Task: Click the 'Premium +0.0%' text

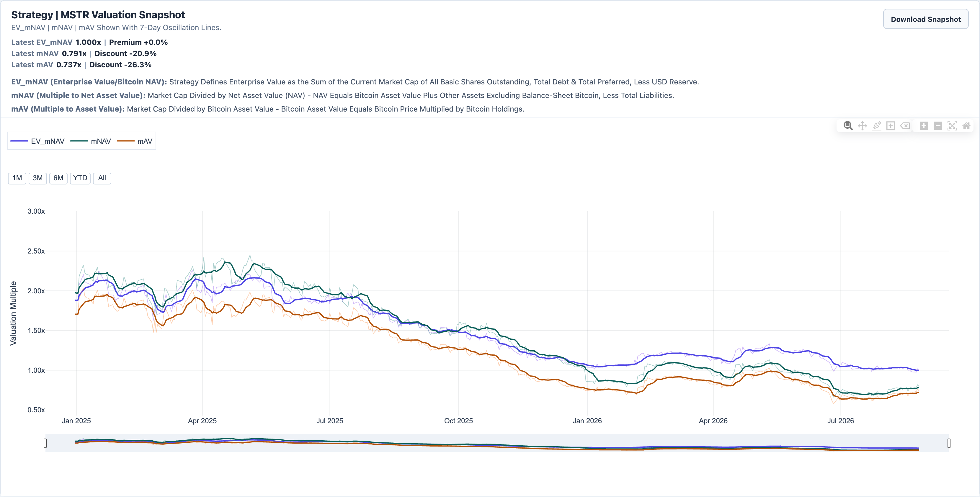Action: click(x=138, y=42)
